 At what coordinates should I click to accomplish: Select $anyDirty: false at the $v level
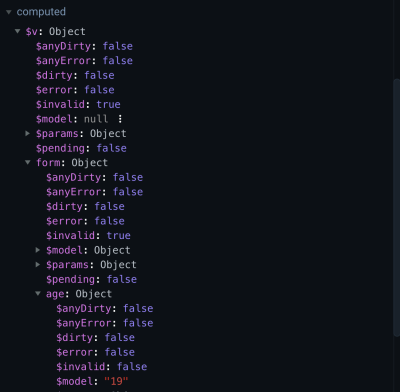[84, 46]
